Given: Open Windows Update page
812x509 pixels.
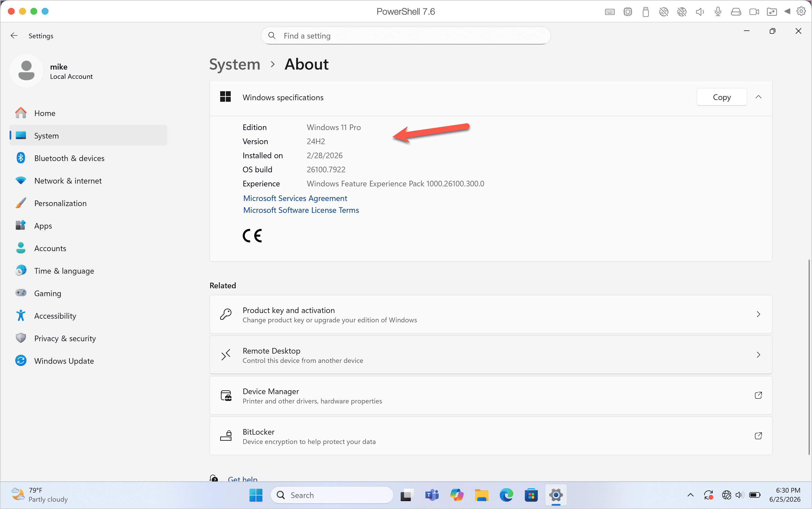Looking at the screenshot, I should point(88,361).
